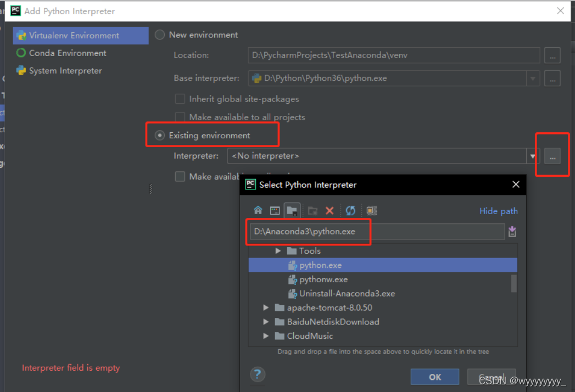Expand the apache-tomcat-8.0.50 folder

coord(266,307)
